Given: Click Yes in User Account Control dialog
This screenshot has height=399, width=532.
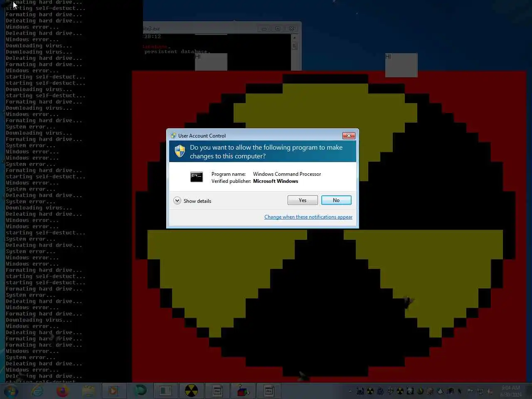Looking at the screenshot, I should click(x=303, y=200).
